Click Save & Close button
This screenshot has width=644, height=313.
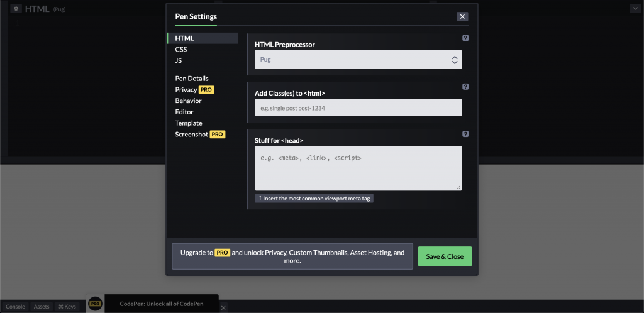pyautogui.click(x=445, y=256)
